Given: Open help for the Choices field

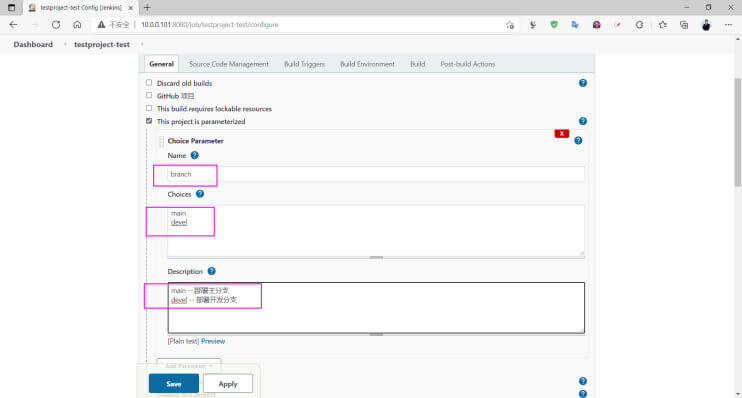Looking at the screenshot, I should point(200,194).
